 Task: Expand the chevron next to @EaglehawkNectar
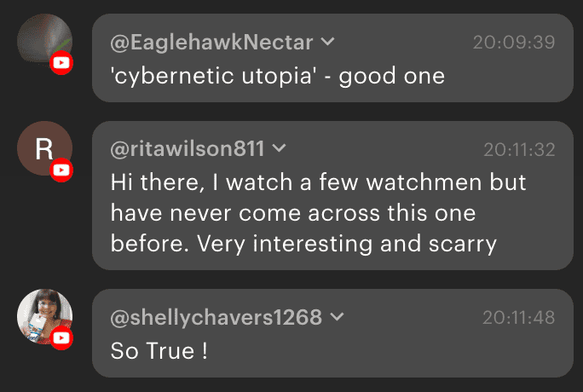tap(328, 41)
